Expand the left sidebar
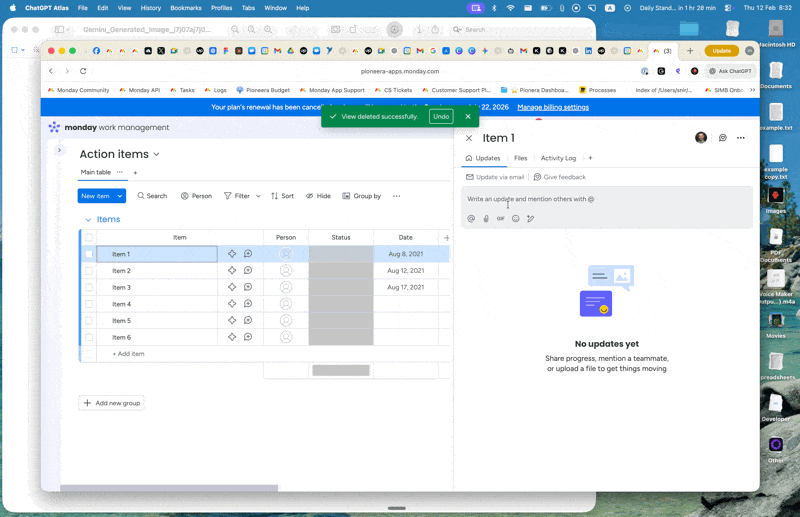The height and width of the screenshot is (517, 800). [59, 150]
